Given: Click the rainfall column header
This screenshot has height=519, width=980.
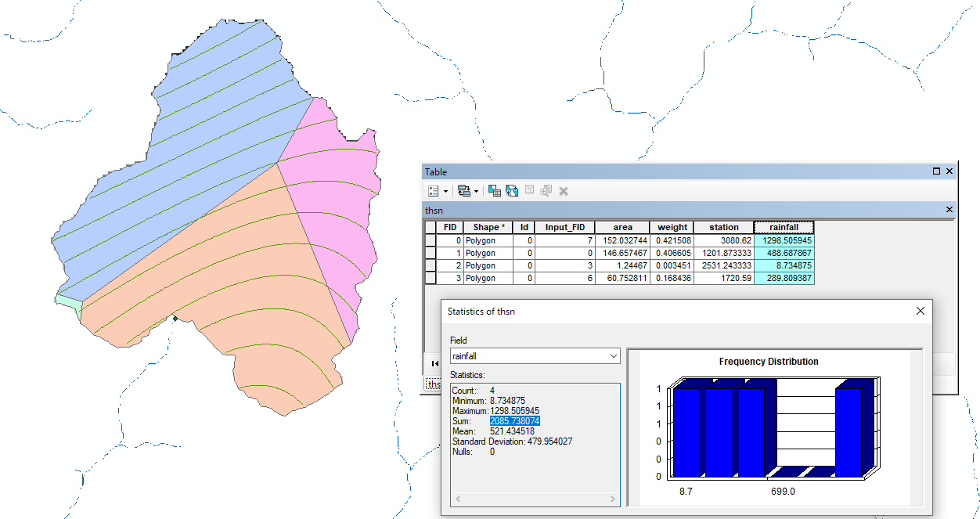Looking at the screenshot, I should pyautogui.click(x=784, y=227).
